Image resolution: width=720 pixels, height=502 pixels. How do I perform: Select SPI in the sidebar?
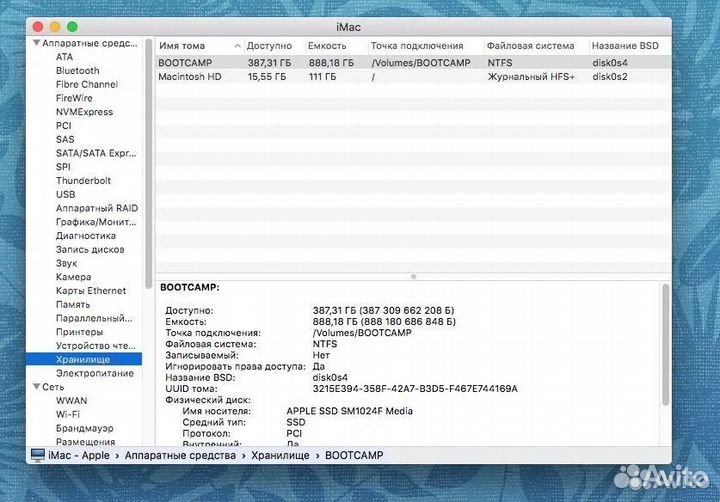[63, 167]
